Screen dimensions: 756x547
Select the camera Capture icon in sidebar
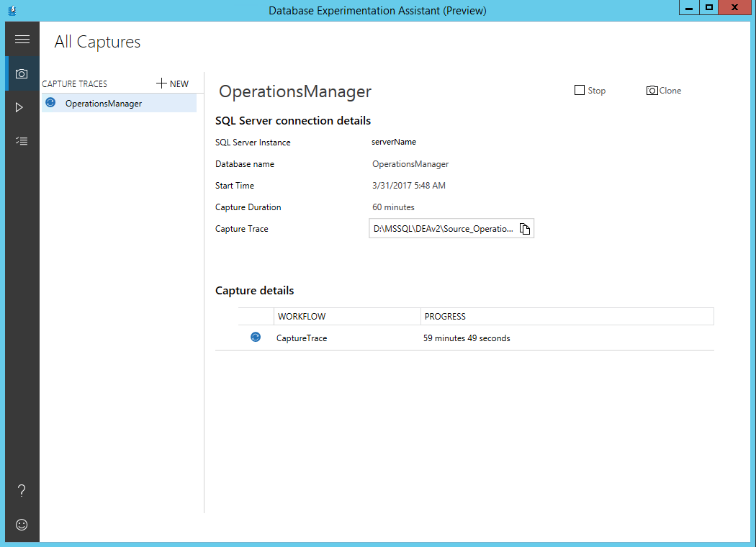pos(22,73)
